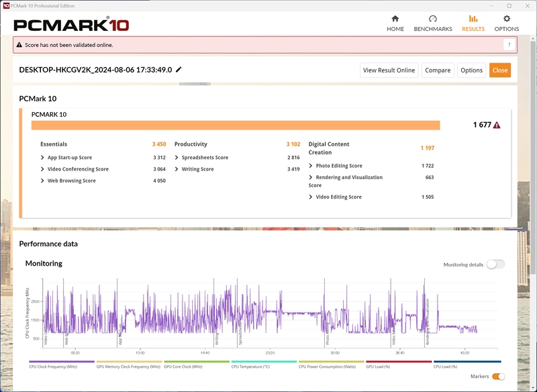Click the orange PCMARK 10 score bar
Image resolution: width=537 pixels, height=392 pixels.
pyautogui.click(x=236, y=126)
